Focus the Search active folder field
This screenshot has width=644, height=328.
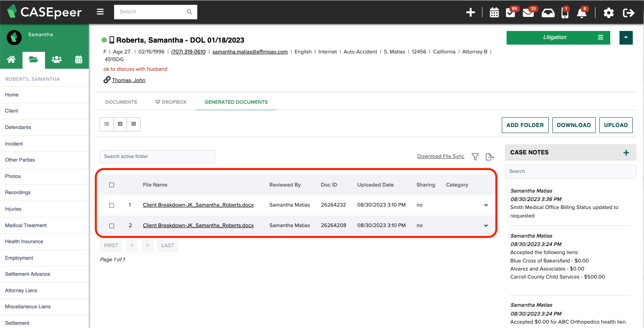click(x=157, y=157)
